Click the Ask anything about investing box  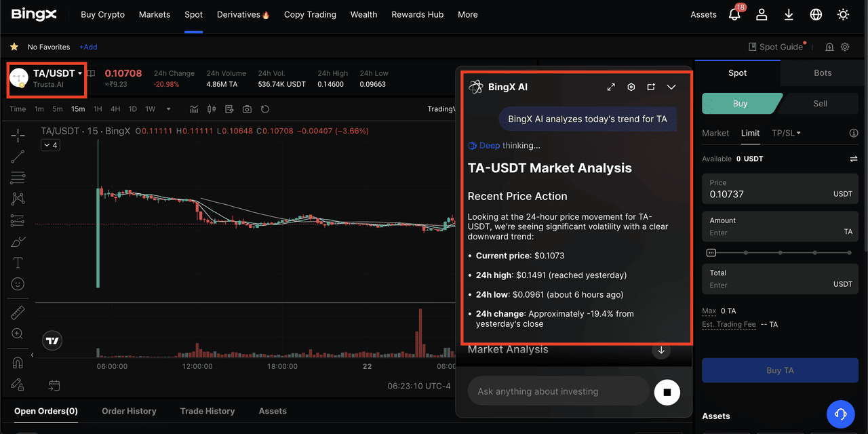[x=558, y=391]
